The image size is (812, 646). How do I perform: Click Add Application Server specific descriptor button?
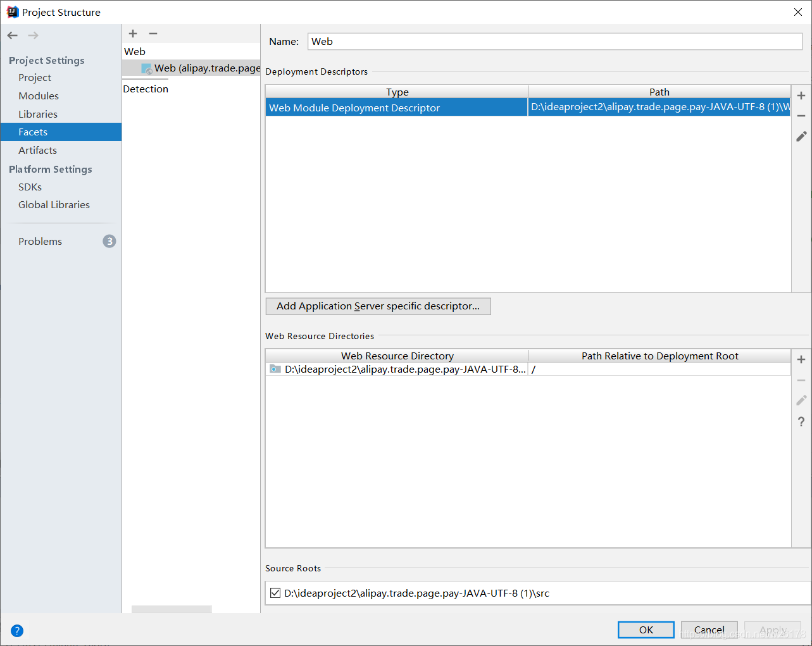click(378, 306)
